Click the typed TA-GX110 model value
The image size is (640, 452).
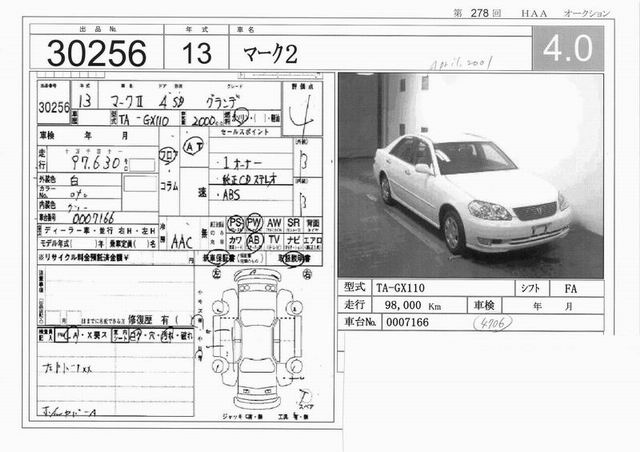click(x=400, y=288)
